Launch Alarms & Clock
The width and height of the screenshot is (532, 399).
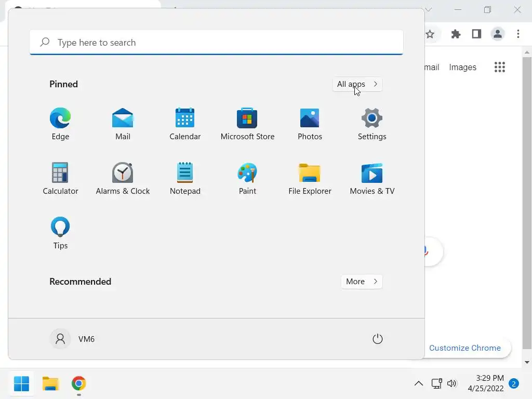coord(123,179)
